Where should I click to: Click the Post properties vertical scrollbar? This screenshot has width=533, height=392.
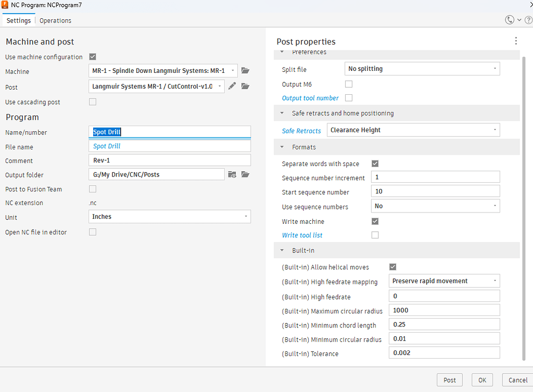click(523, 208)
